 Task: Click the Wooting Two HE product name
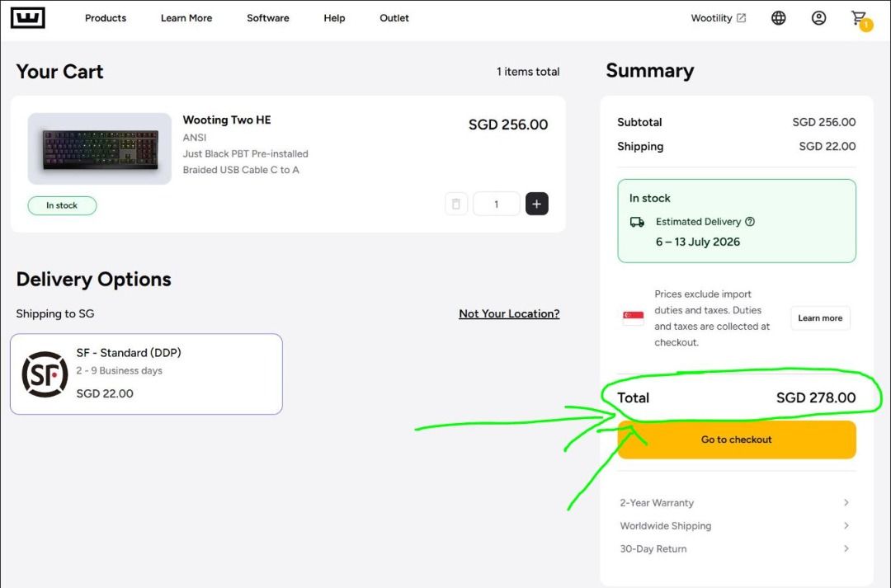(227, 120)
